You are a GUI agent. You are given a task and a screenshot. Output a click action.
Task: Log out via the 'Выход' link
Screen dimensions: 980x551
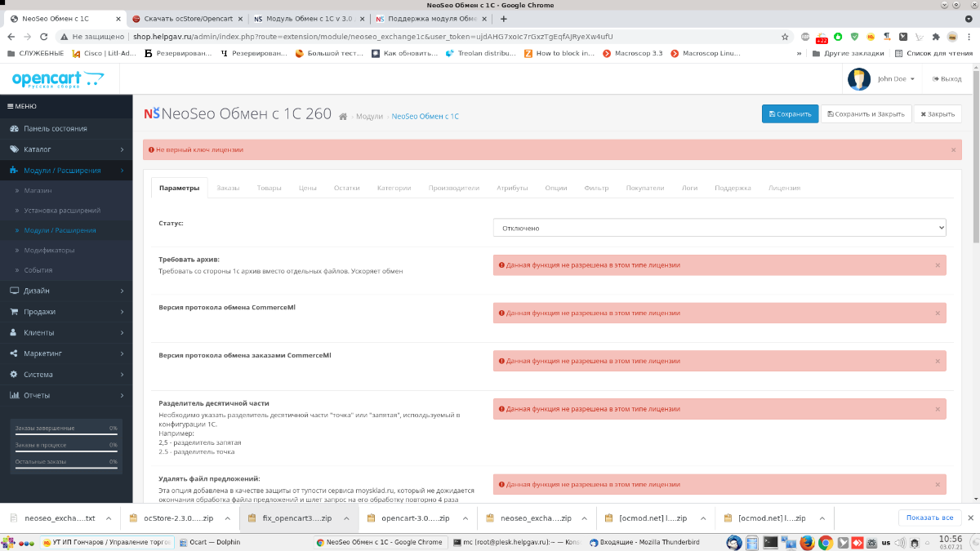(x=947, y=79)
